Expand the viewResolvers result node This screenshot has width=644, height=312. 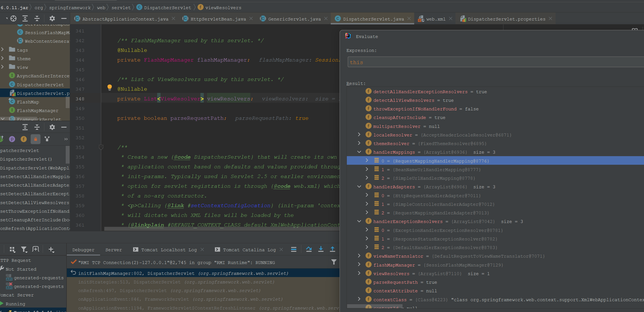click(359, 273)
